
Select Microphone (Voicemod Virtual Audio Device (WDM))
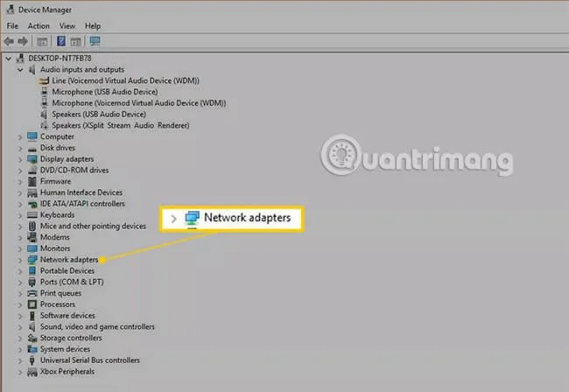tap(139, 103)
